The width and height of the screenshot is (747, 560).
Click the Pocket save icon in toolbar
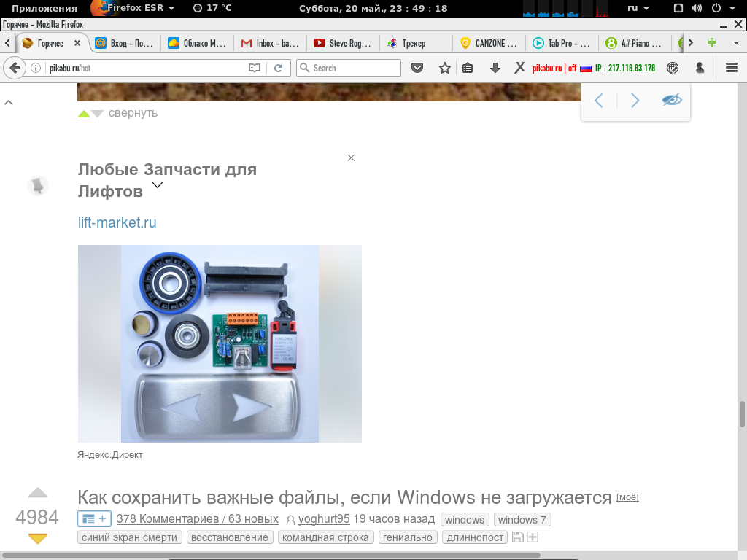tap(417, 68)
